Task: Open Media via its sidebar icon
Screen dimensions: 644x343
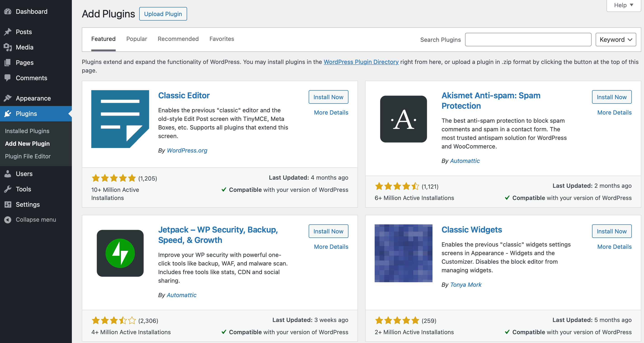Action: [x=8, y=47]
